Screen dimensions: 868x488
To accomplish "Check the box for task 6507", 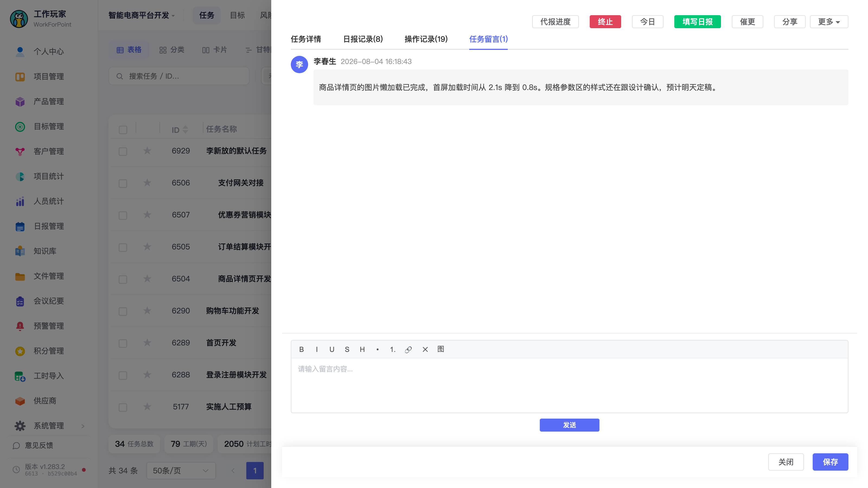I will click(123, 215).
